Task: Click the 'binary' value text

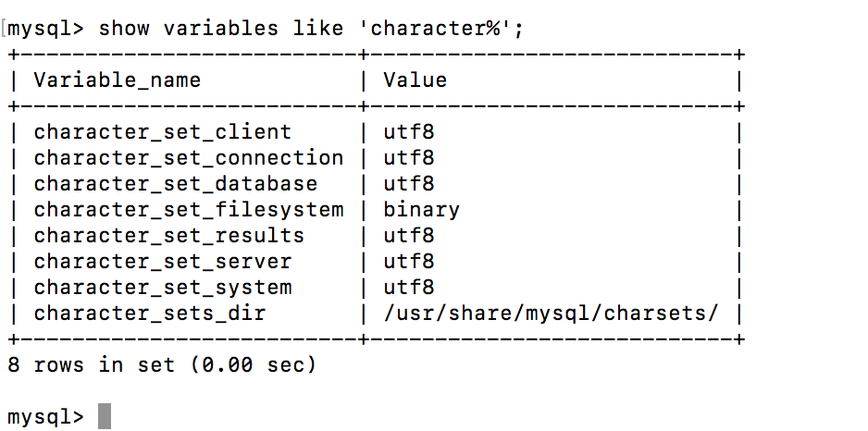Action: tap(421, 210)
